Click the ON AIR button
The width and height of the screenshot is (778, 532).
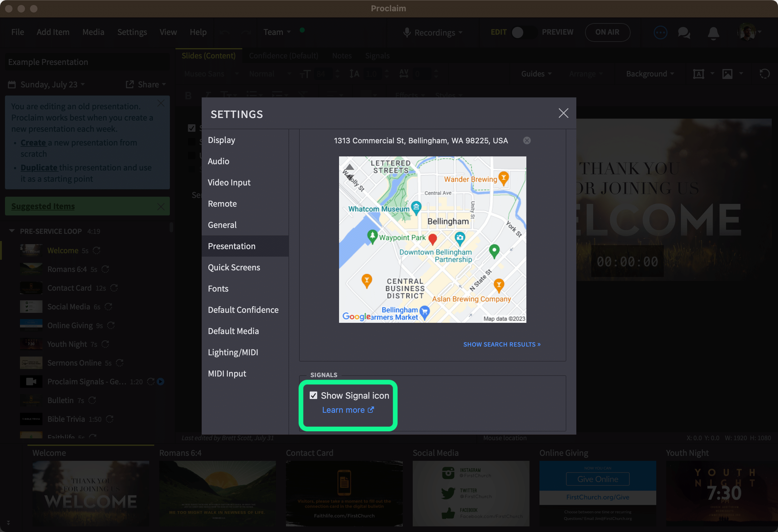(x=607, y=32)
